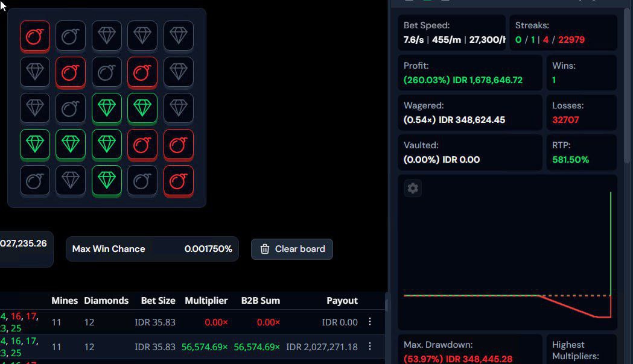Screen dimensions: 633x364
Task: Click the Diamonds column header
Action: click(106, 301)
